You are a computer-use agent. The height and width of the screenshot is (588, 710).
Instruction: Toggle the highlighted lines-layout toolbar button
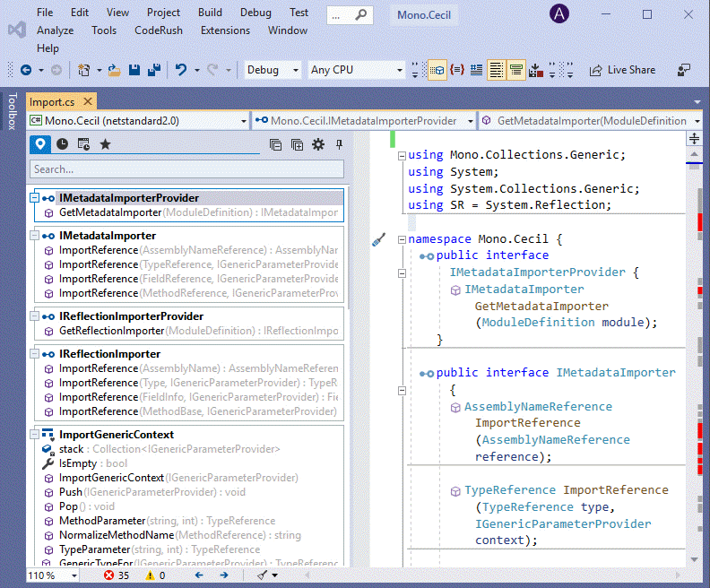497,70
